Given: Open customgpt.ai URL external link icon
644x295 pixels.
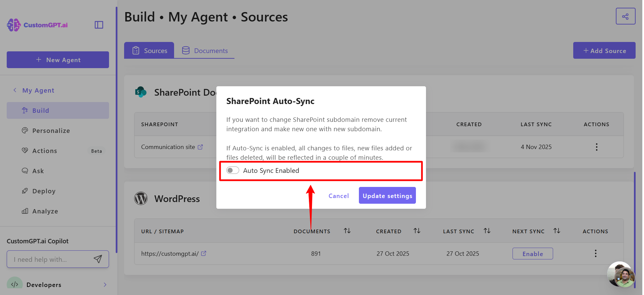Looking at the screenshot, I should 204,254.
